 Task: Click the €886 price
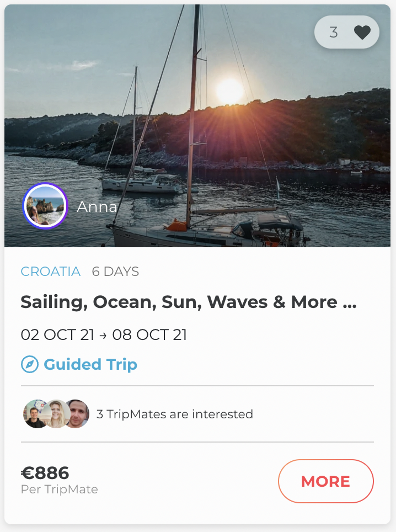tap(45, 473)
